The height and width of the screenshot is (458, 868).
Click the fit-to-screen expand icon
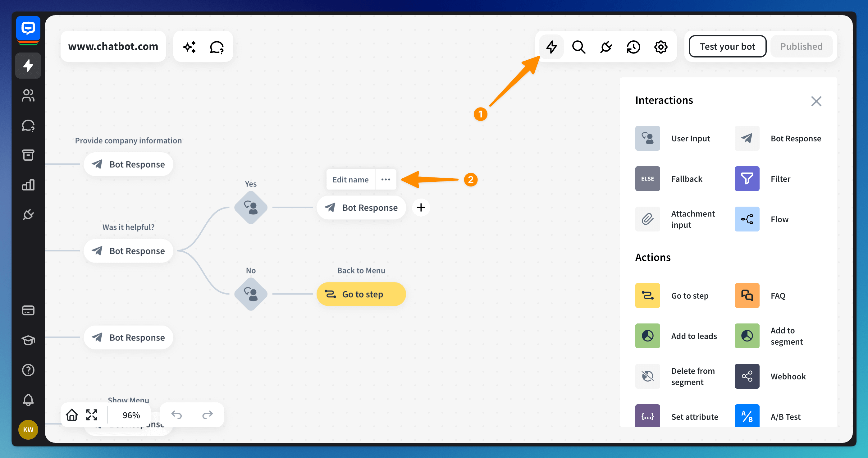(x=92, y=415)
